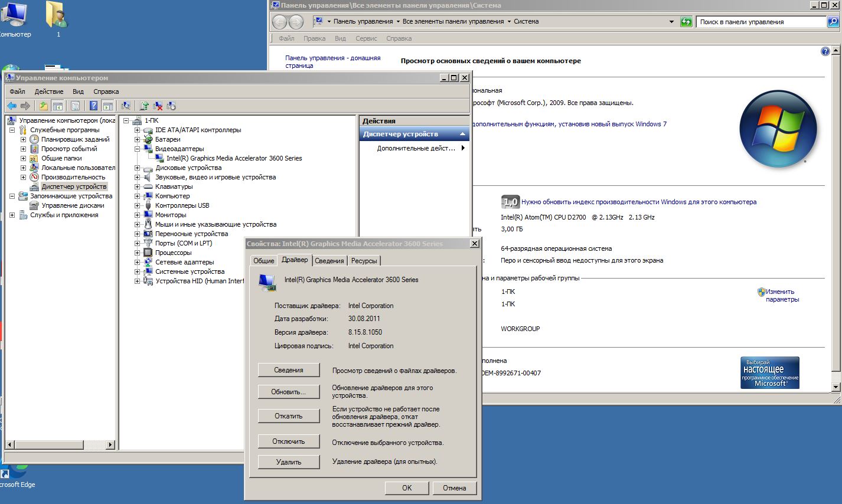This screenshot has height=504, width=842.
Task: Select Intel(R) Graphics Media Accelerator 3600 device
Action: [234, 158]
